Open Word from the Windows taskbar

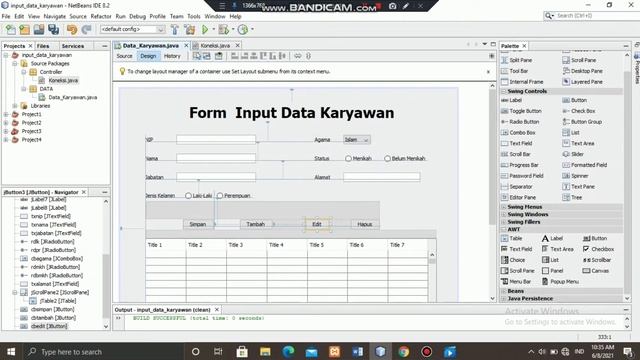tap(358, 351)
